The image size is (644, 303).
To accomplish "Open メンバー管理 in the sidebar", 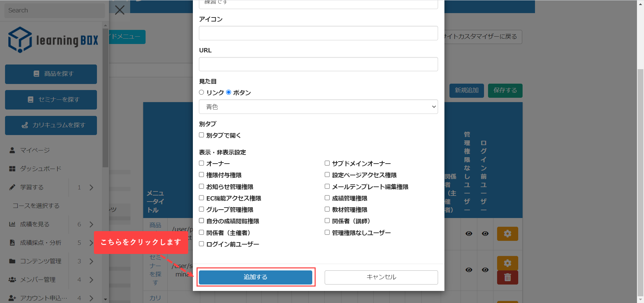I will coord(38,279).
